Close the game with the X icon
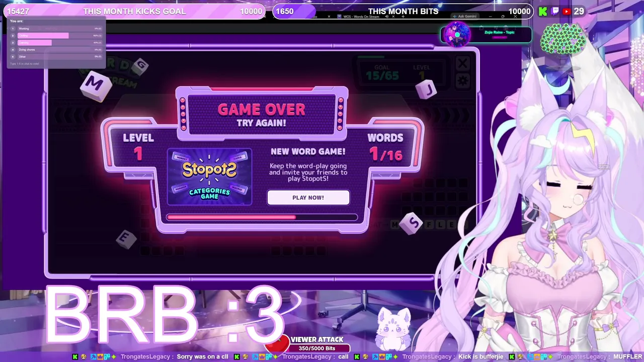644x362 pixels. point(462,63)
